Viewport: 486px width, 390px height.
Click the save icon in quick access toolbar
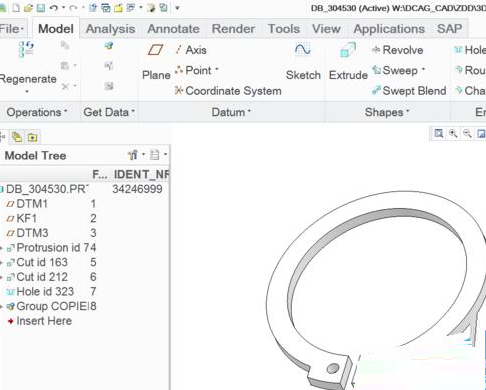tap(41, 8)
